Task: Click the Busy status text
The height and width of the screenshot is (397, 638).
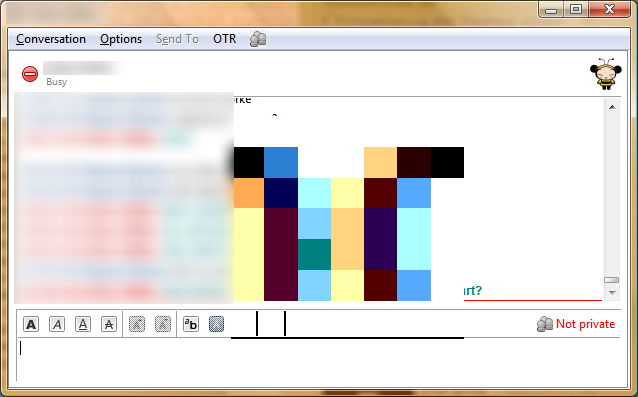Action: 57,82
